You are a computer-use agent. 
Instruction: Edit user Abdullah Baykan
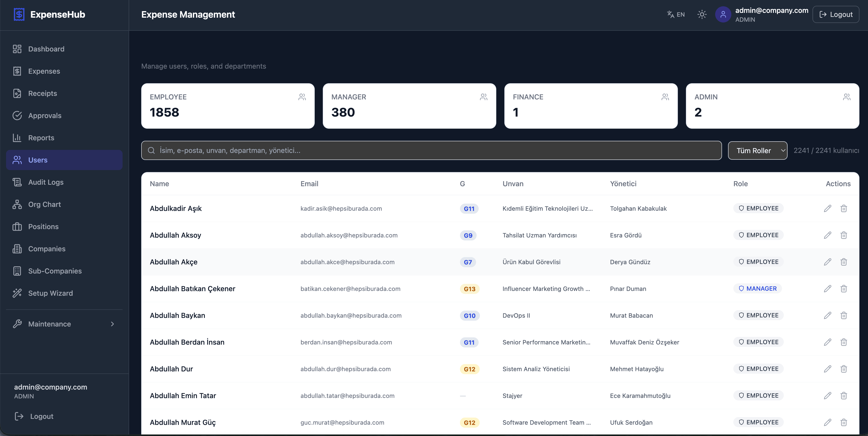coord(828,315)
